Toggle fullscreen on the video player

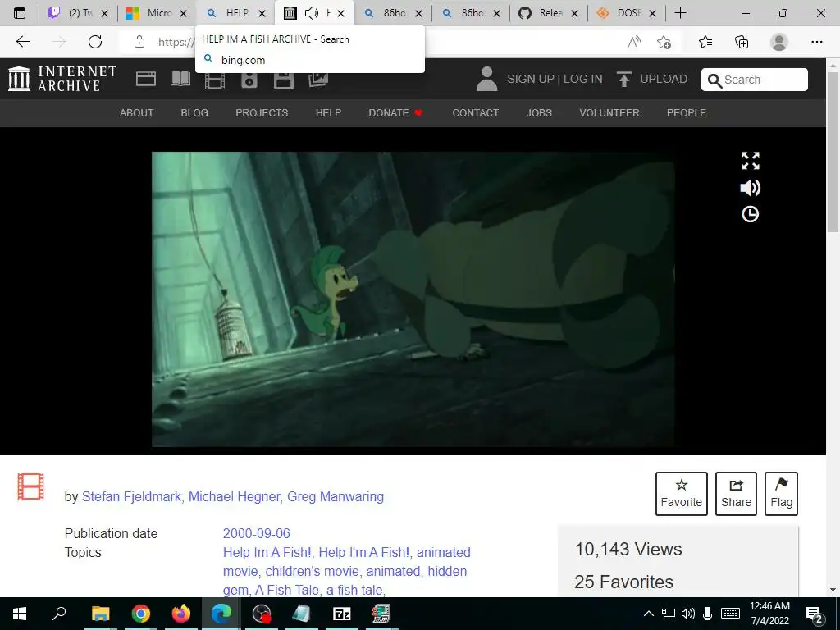pyautogui.click(x=750, y=160)
